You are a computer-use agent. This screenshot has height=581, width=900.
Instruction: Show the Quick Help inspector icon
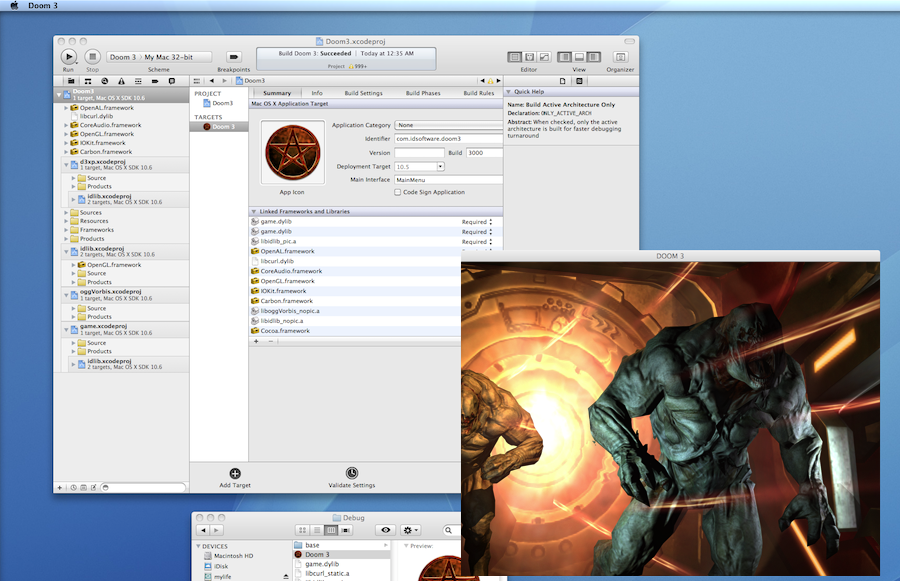(579, 81)
